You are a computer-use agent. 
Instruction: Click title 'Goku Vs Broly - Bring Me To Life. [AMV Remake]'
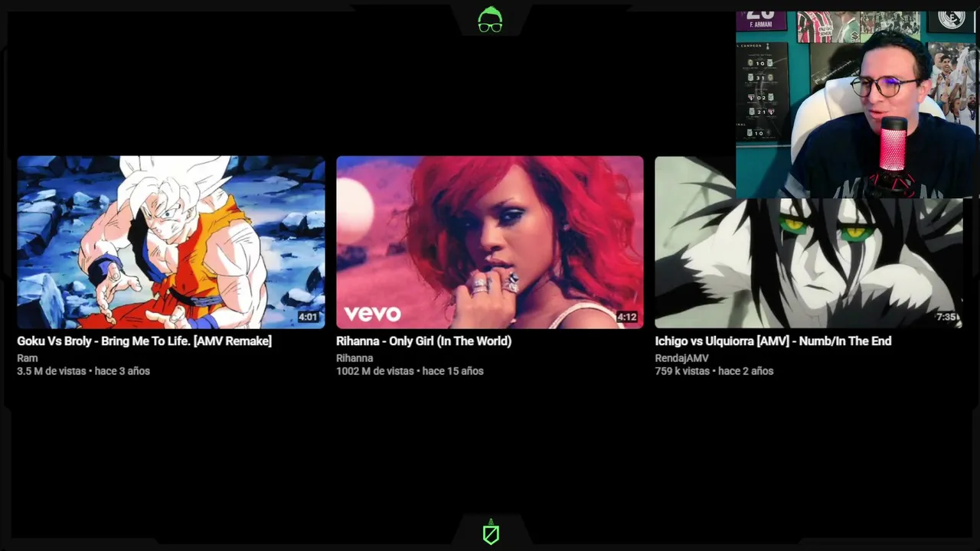click(145, 341)
